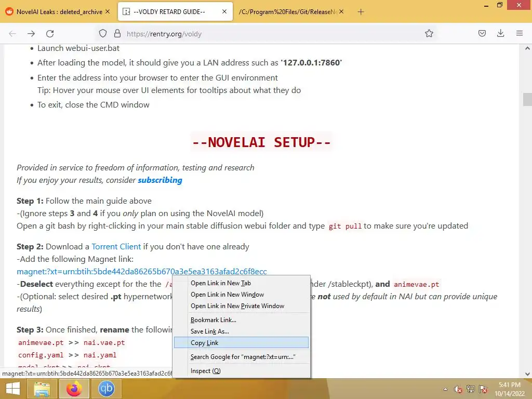Open network status tray icon
The image size is (532, 399).
coord(471,389)
